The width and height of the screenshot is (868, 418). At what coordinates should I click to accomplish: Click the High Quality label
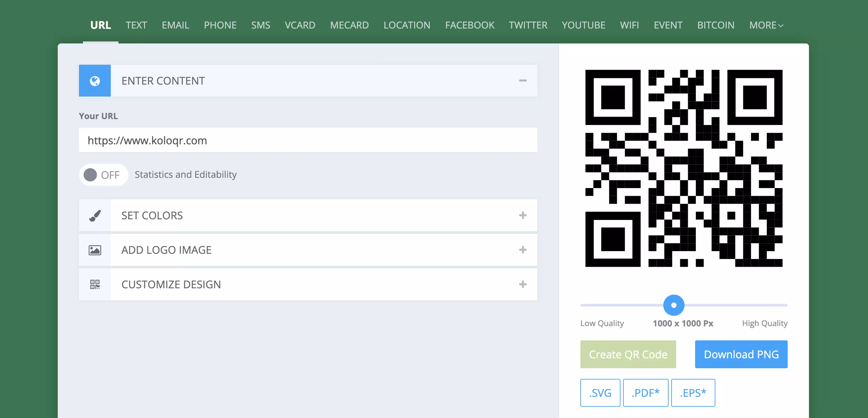point(764,323)
